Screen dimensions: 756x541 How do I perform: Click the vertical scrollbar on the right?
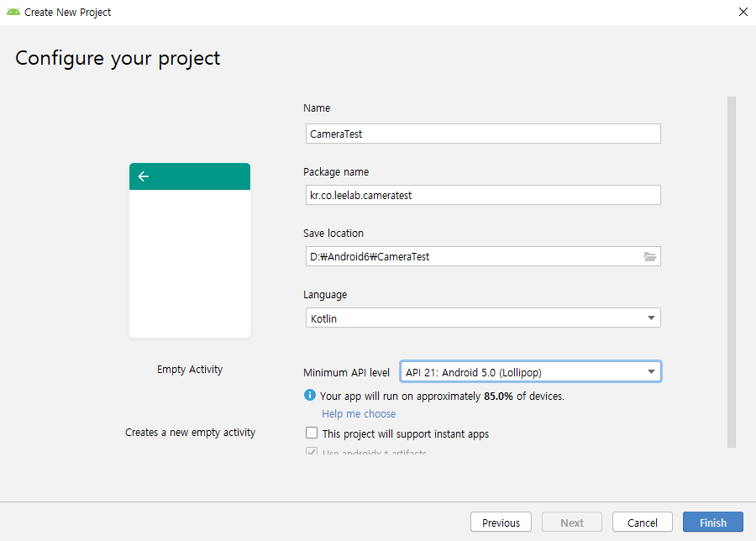tap(731, 269)
